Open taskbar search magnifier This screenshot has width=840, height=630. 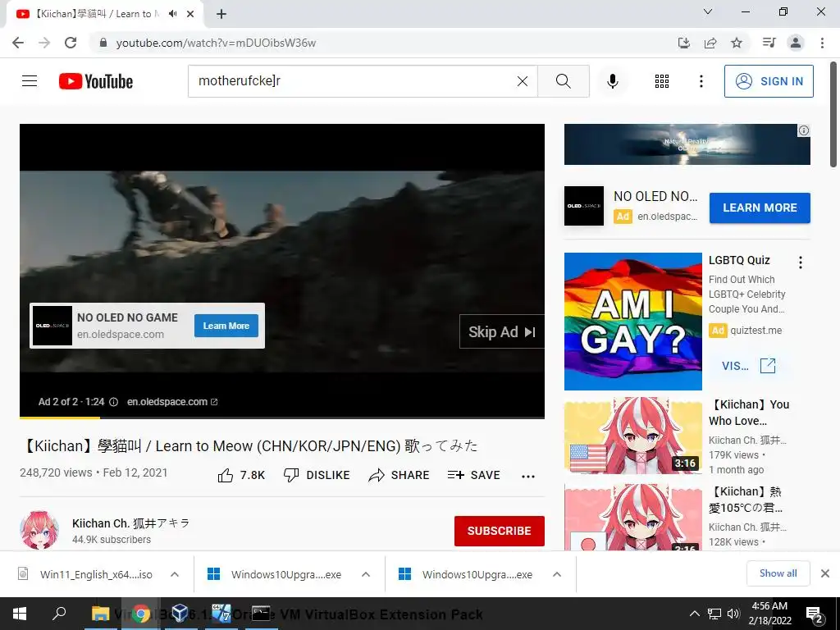tap(59, 614)
